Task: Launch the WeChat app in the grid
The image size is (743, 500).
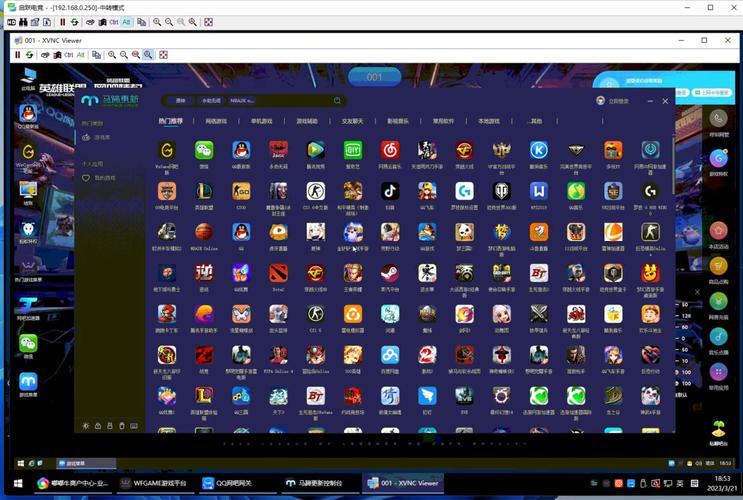Action: pyautogui.click(x=204, y=150)
